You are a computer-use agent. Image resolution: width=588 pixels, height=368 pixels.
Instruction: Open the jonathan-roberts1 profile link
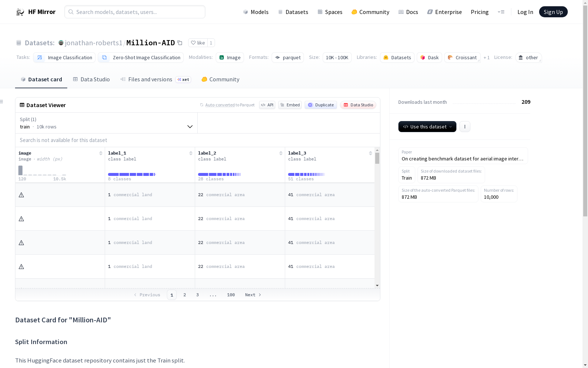coord(93,43)
